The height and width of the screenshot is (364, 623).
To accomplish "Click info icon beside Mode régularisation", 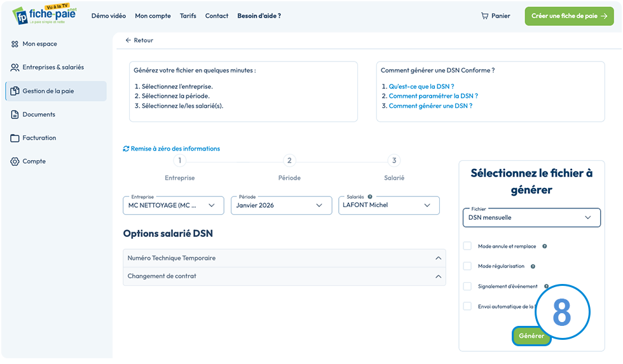I will [x=533, y=266].
